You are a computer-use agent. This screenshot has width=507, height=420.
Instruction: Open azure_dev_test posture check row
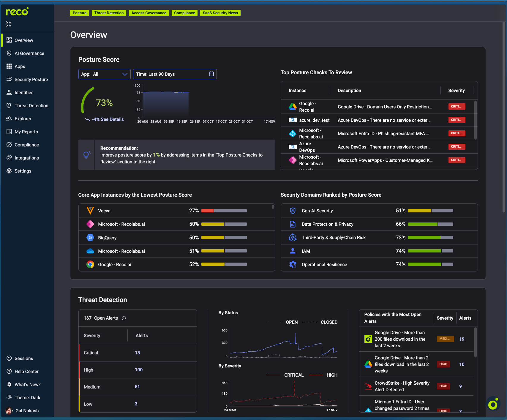click(377, 120)
